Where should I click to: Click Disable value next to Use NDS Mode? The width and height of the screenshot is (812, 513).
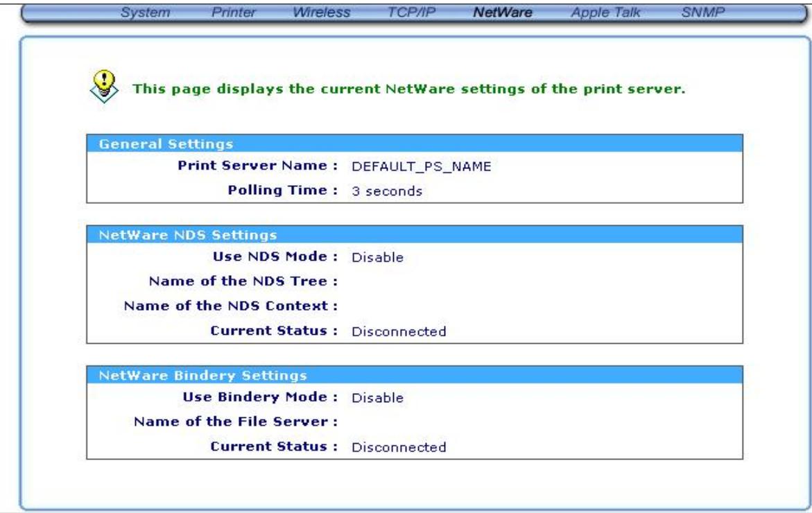(377, 257)
